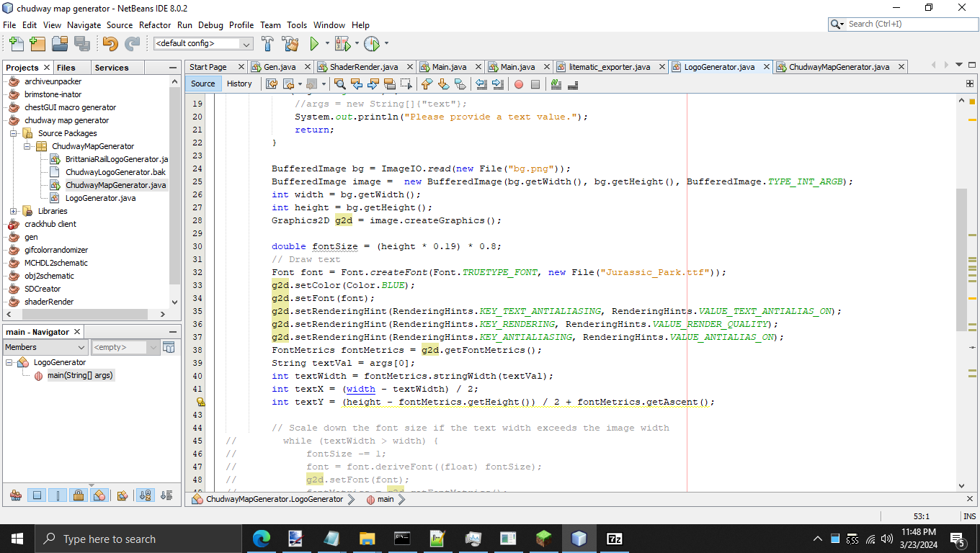
Task: Open the Refactor menu
Action: tap(155, 24)
